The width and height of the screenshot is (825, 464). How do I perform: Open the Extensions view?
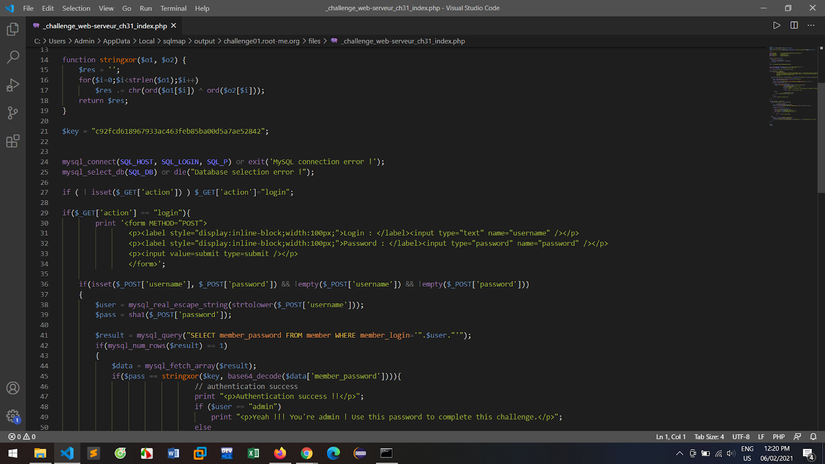point(13,141)
